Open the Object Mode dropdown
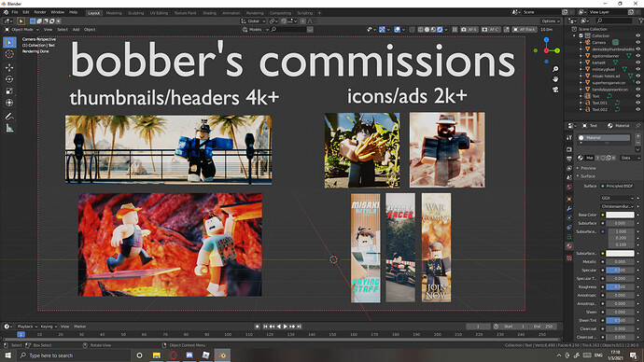Image resolution: width=644 pixels, height=362 pixels. coord(21,30)
